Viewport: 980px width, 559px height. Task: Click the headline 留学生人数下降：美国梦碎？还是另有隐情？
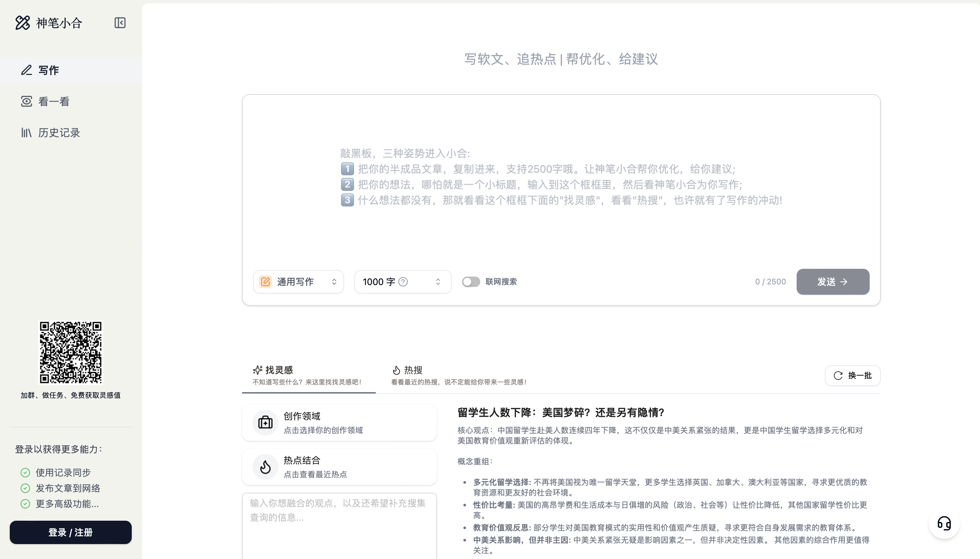(561, 412)
